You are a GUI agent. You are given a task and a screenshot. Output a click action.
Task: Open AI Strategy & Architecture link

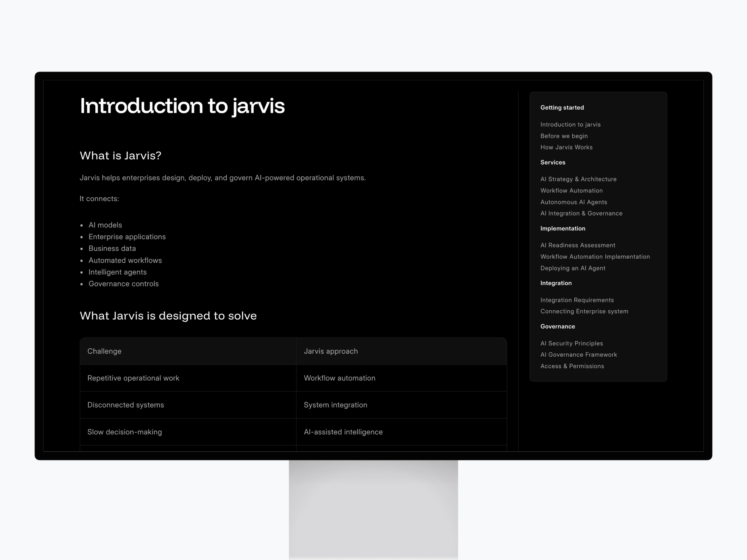(x=579, y=179)
